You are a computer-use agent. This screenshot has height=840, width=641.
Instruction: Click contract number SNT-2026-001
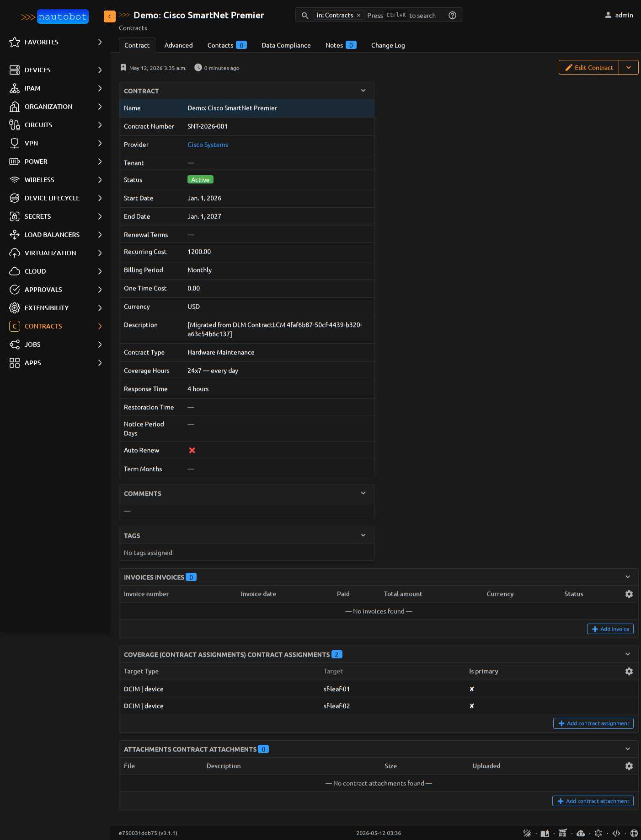point(208,126)
